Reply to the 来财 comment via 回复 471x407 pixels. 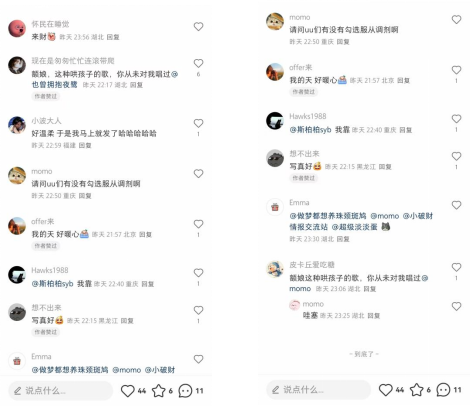click(113, 37)
